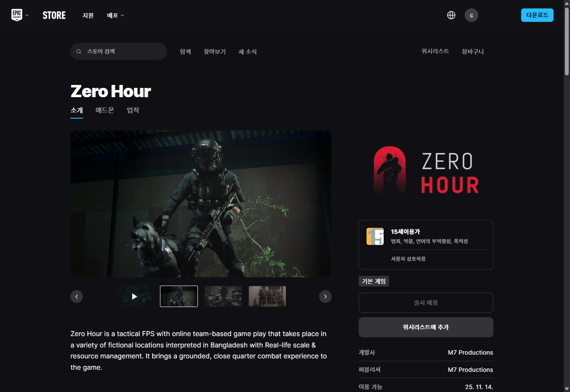Click the 기본 게임 tag

pyautogui.click(x=374, y=281)
